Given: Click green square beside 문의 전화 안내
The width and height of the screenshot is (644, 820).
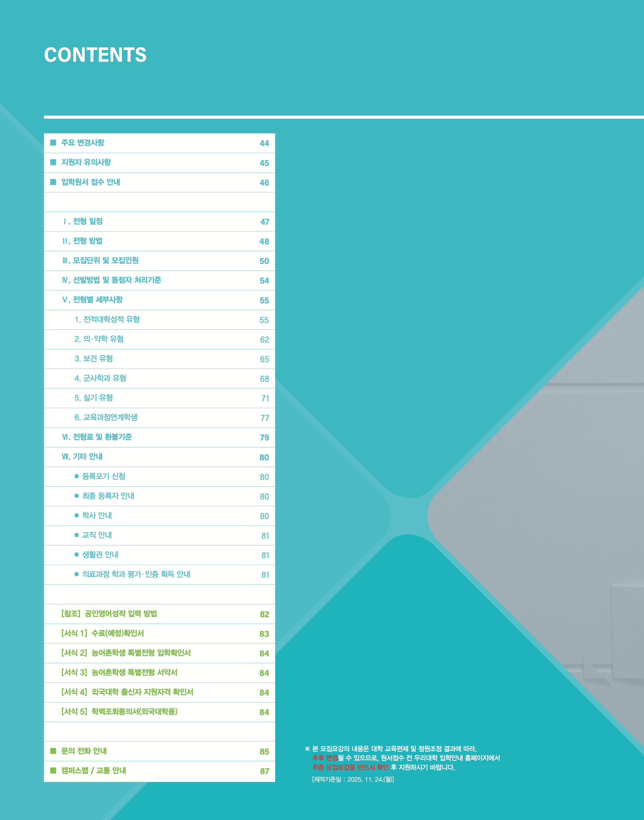Looking at the screenshot, I should click(x=53, y=751).
